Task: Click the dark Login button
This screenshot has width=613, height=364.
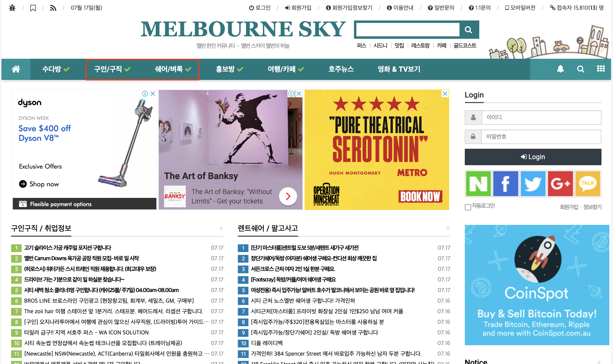Action: [x=533, y=157]
